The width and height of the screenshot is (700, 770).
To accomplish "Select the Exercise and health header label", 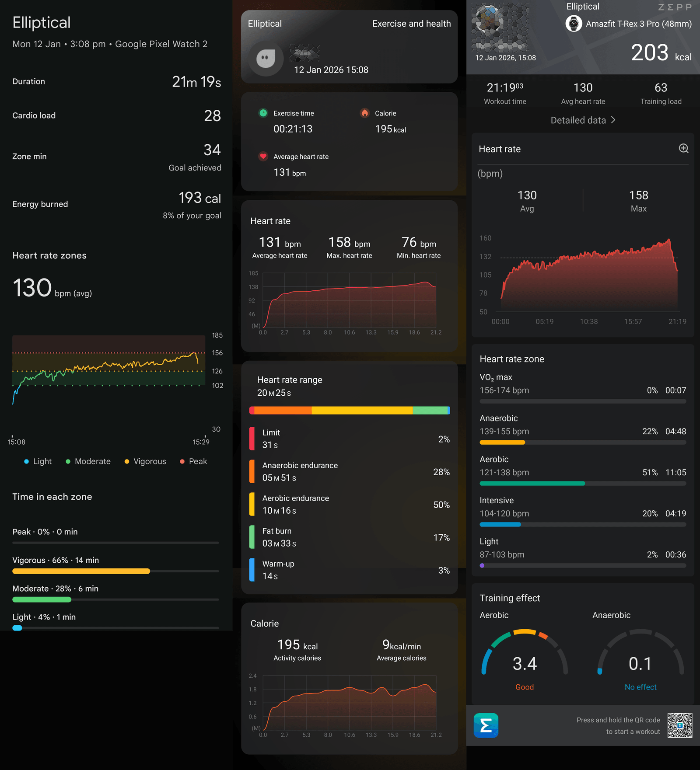I will point(411,24).
